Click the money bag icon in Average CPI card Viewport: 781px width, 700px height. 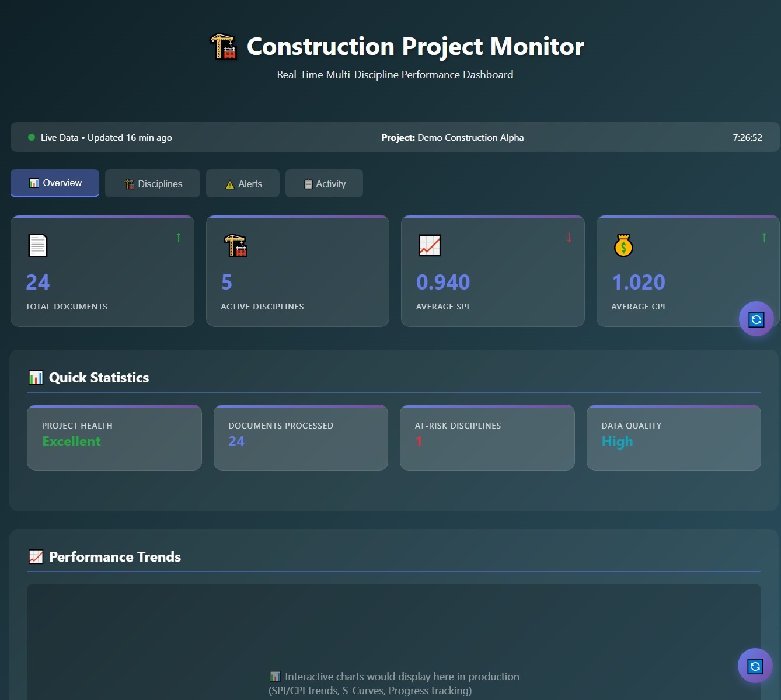tap(623, 245)
